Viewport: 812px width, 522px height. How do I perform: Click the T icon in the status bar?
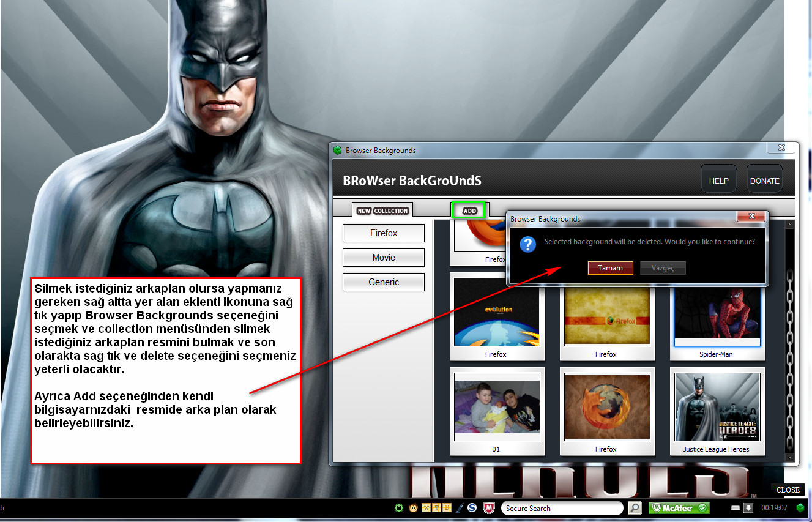(437, 508)
